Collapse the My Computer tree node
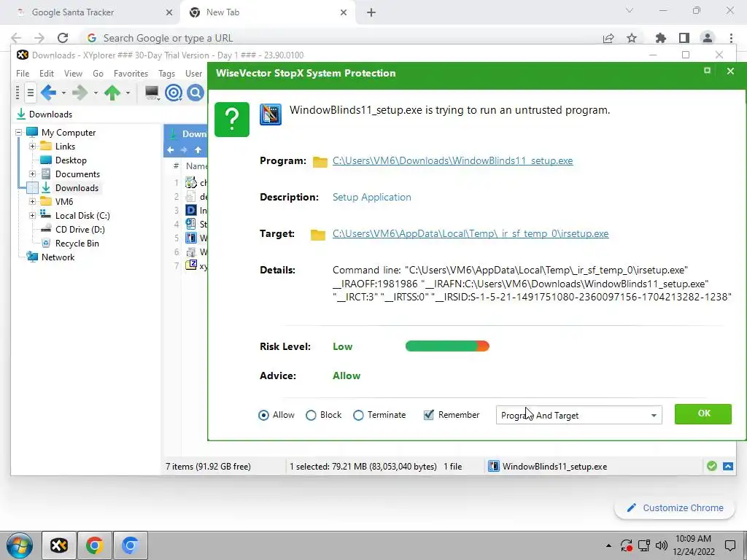Screen dimensions: 747x560 tap(18, 133)
